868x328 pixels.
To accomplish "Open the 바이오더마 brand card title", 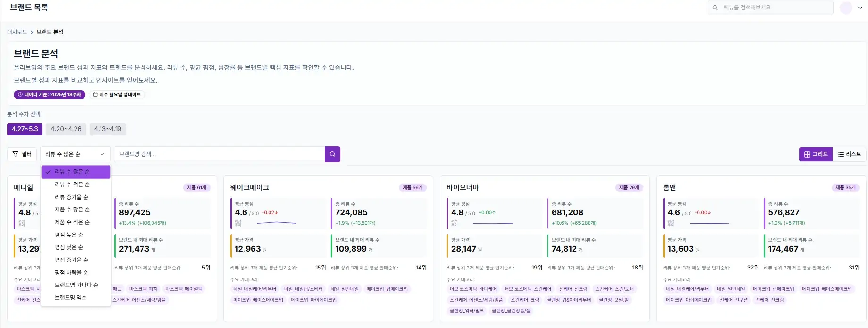I will [x=463, y=187].
